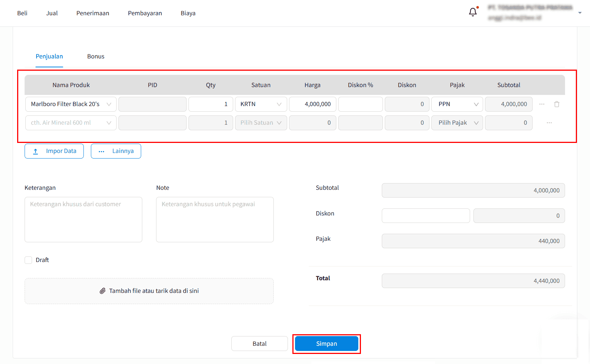Open more options for the Marlboro row
This screenshot has width=590, height=364.
(542, 104)
